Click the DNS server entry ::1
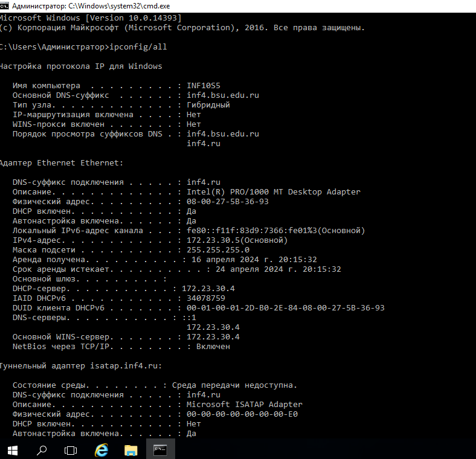The height and width of the screenshot is (459, 476). pos(189,318)
